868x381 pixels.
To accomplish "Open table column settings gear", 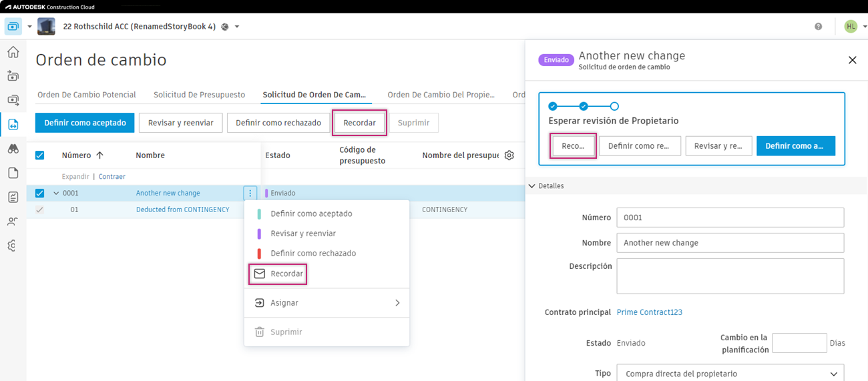I will (x=509, y=155).
